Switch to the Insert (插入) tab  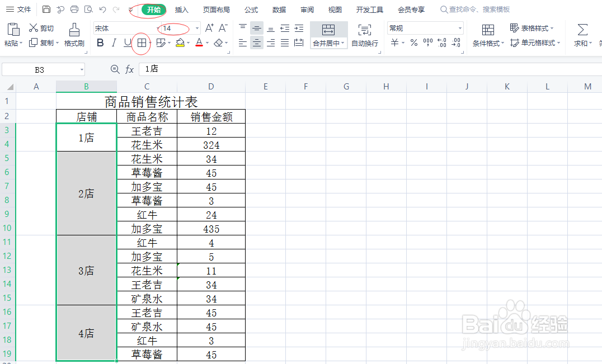(182, 10)
